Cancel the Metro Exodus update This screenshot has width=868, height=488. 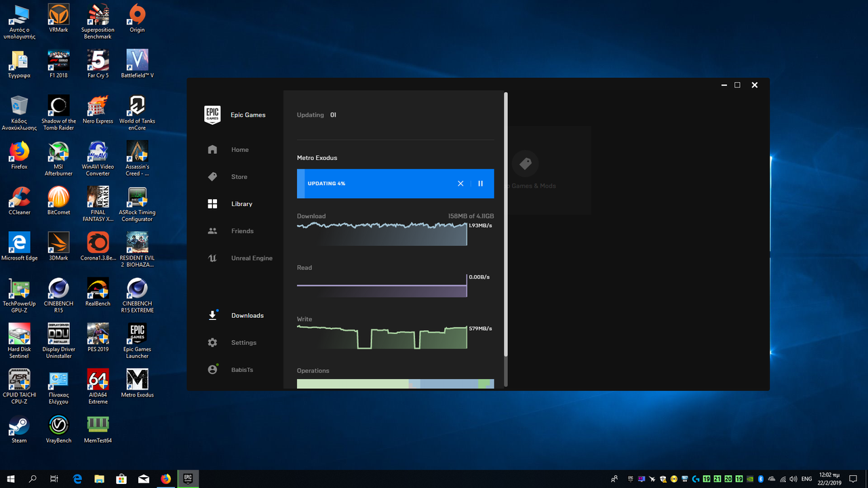pos(460,184)
